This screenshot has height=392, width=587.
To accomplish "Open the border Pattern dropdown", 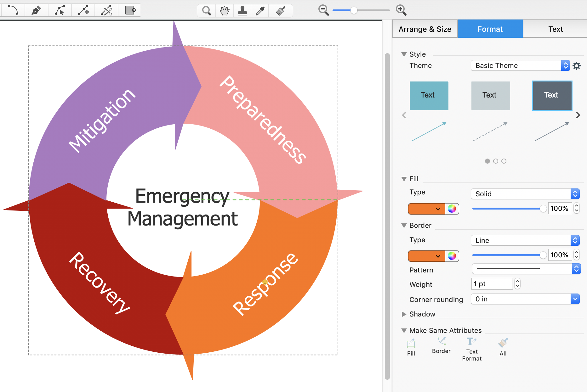I will 526,269.
